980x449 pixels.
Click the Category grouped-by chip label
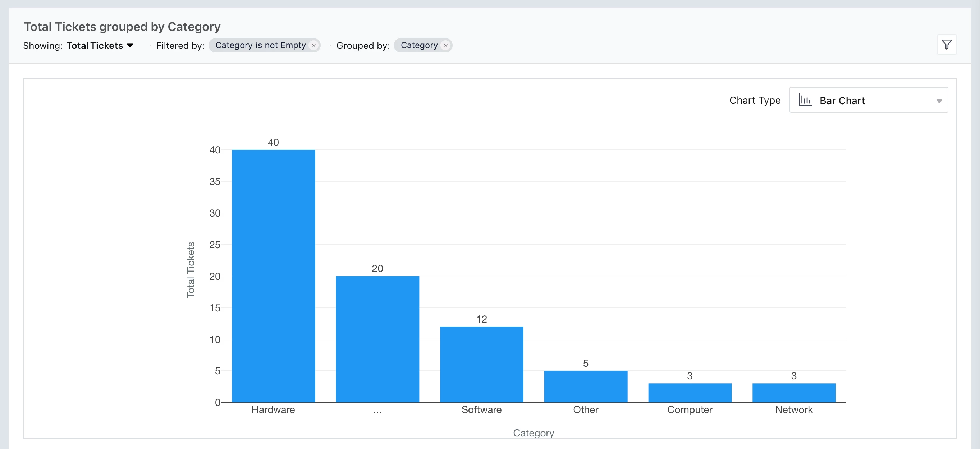419,45
